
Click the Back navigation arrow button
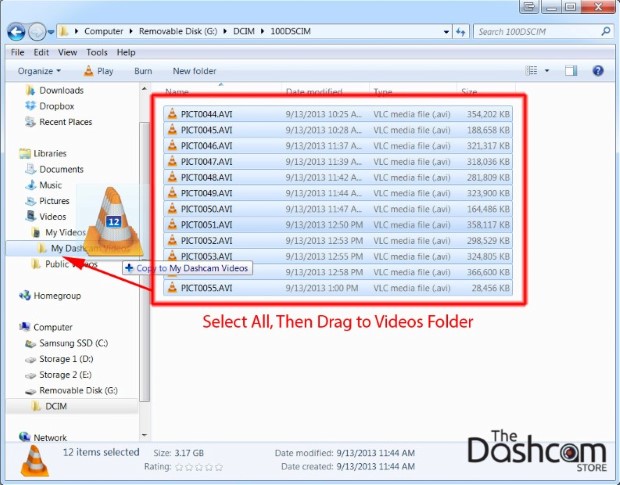click(x=17, y=31)
